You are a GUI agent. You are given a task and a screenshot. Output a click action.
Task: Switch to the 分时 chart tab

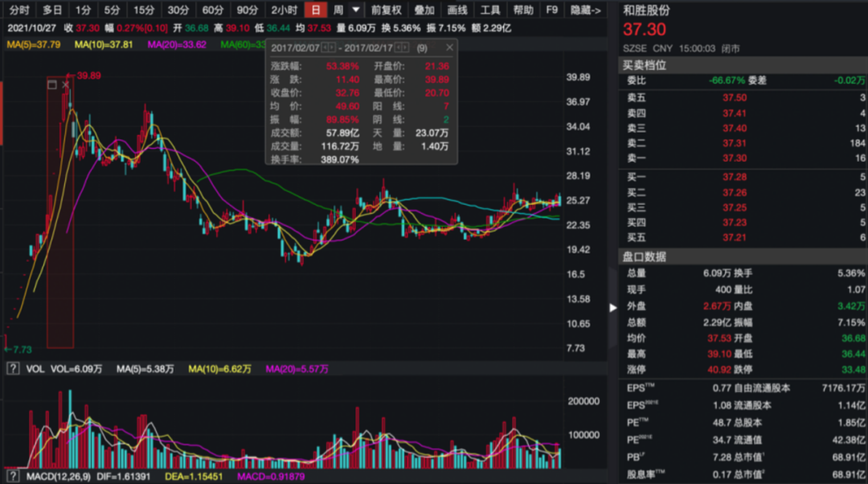18,10
